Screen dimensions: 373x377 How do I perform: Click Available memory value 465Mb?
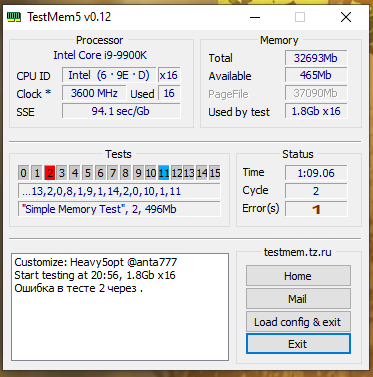tap(316, 75)
